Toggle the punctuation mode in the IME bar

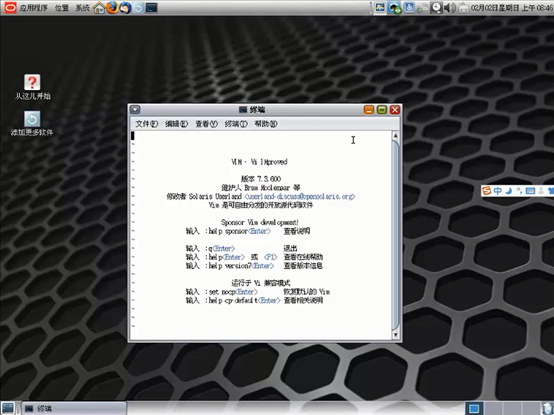(519, 191)
